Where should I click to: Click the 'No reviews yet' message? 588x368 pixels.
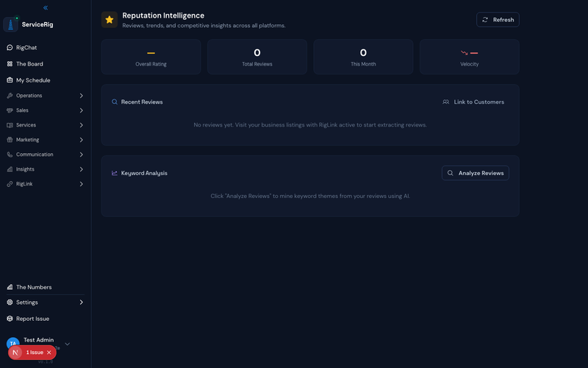click(310, 124)
